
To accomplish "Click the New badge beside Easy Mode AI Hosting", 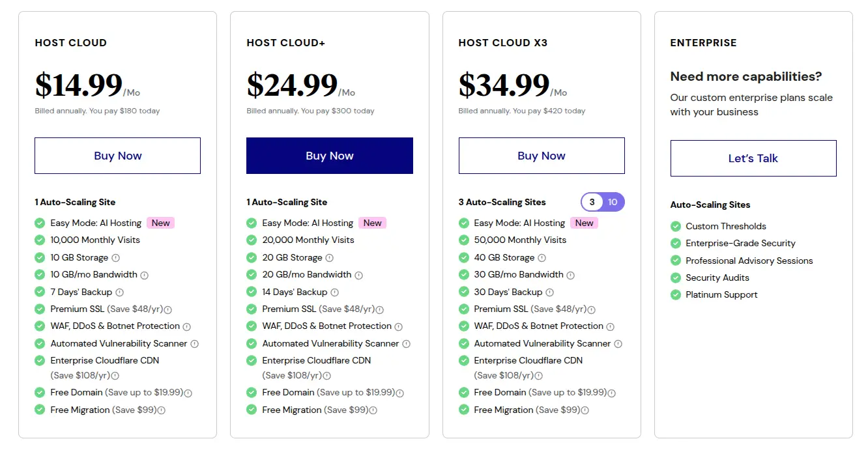I will (x=160, y=223).
